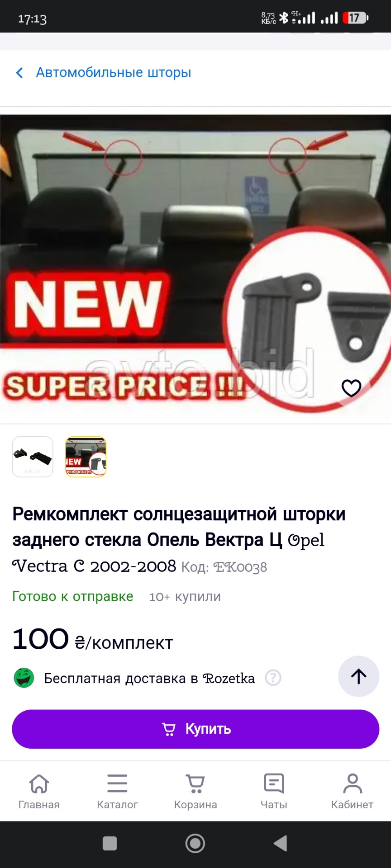The image size is (391, 868).
Task: Add the product to favorites with the heart icon
Action: pos(351,388)
